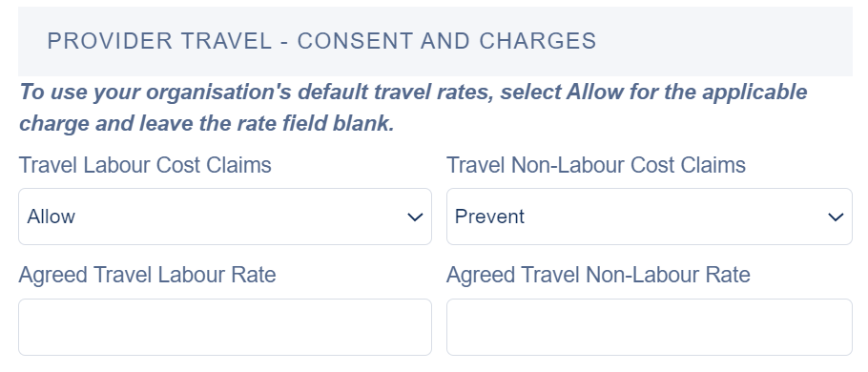Select the Provider Travel section header
The height and width of the screenshot is (372, 868).
click(435, 42)
